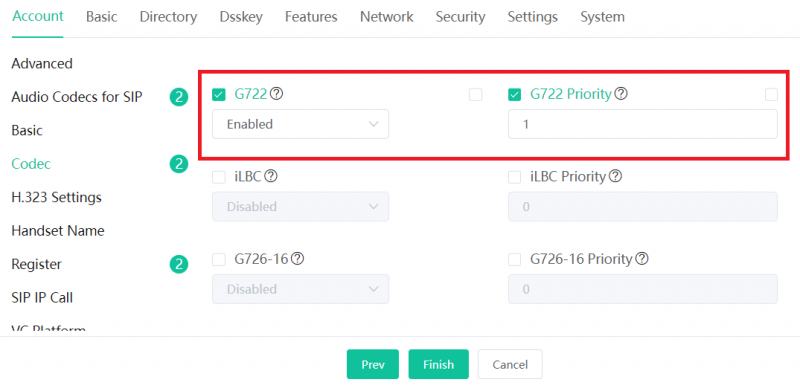Open the help tooltip for iLBC
Screen dimensions: 800x388
coord(271,177)
